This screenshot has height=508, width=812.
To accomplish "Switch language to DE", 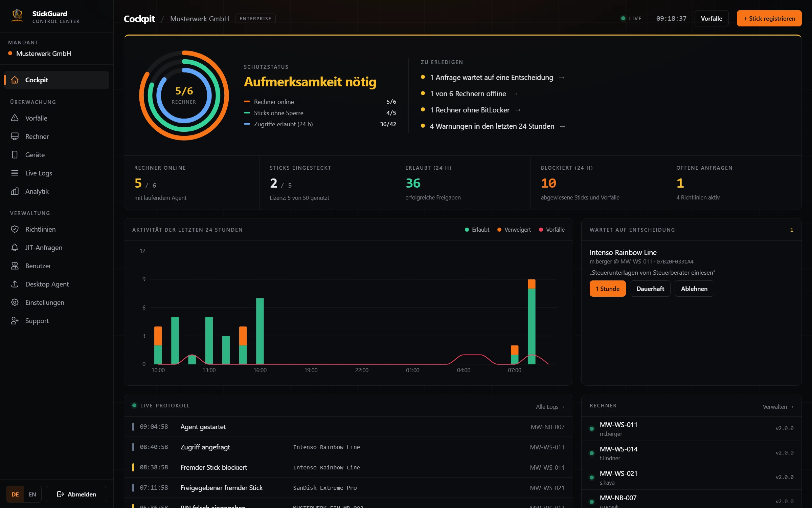I will (15, 494).
